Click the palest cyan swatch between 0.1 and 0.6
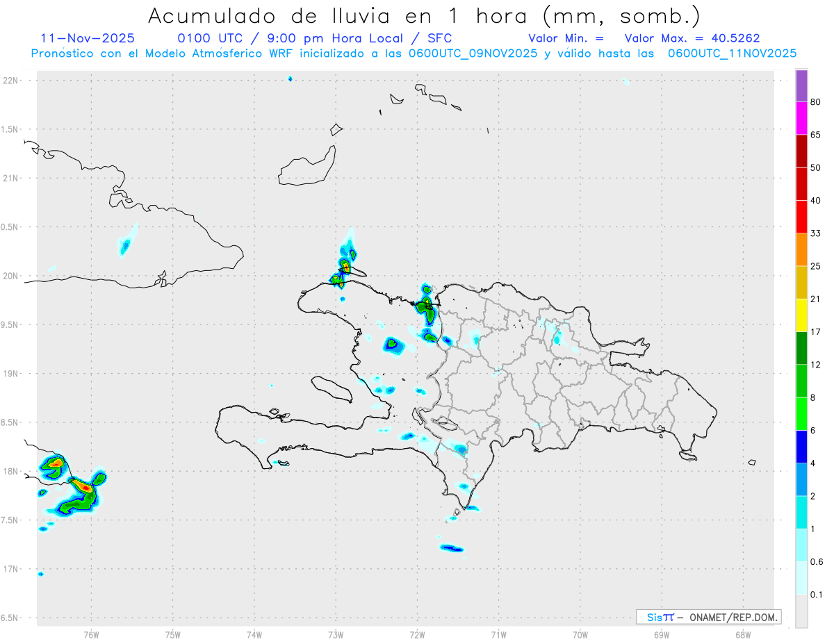Viewport: 834px width, 644px height. [801, 578]
